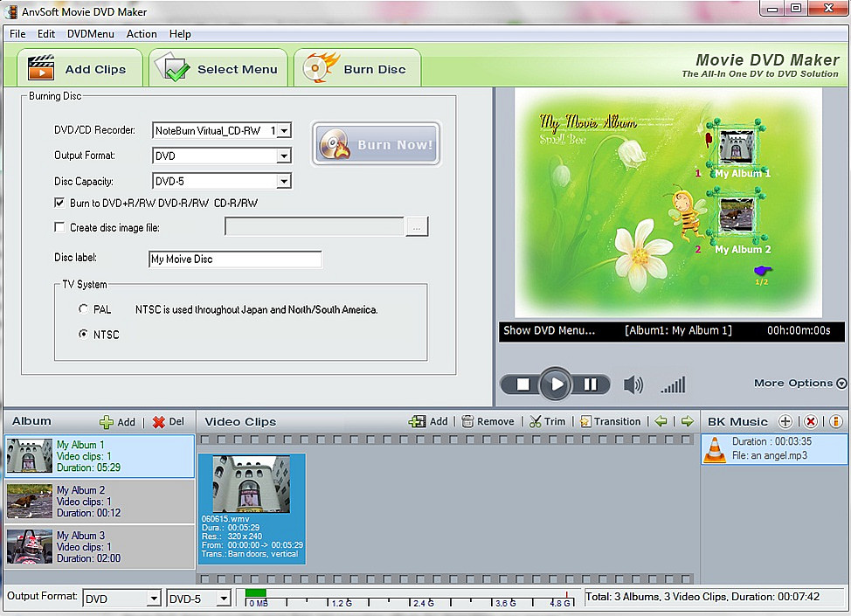Select My Album 3 in album list

100,546
